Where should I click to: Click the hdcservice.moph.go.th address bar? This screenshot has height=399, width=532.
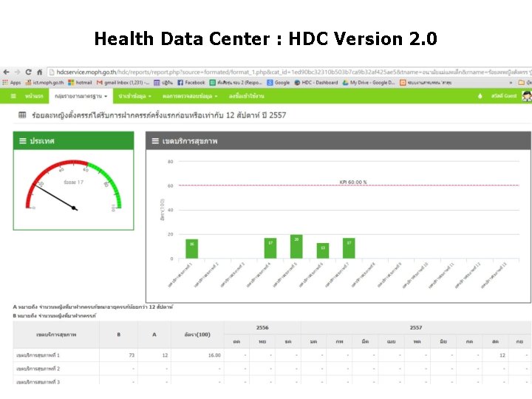tap(290, 72)
